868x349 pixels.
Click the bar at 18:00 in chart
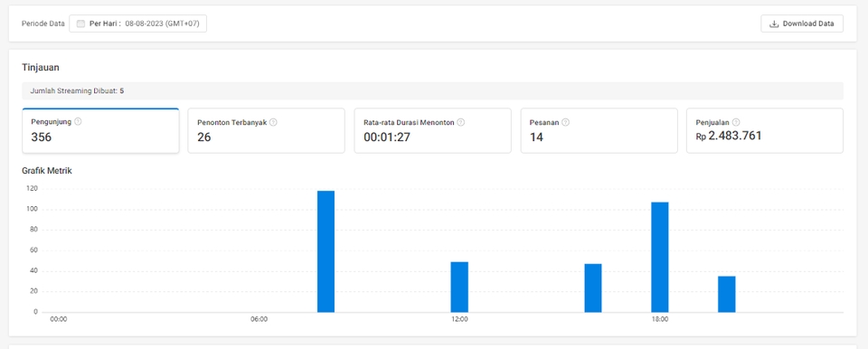pyautogui.click(x=660, y=257)
